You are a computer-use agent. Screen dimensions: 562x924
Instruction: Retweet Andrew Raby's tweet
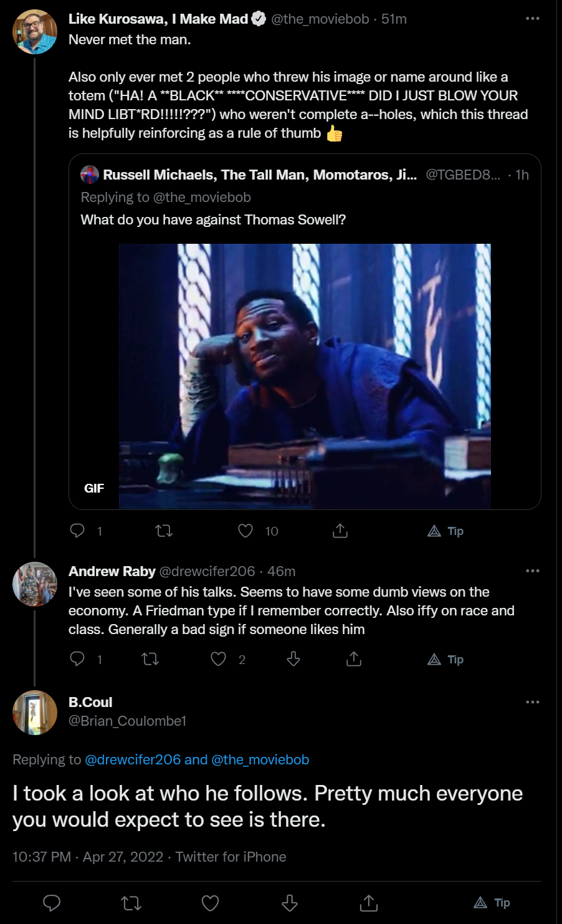coord(150,659)
